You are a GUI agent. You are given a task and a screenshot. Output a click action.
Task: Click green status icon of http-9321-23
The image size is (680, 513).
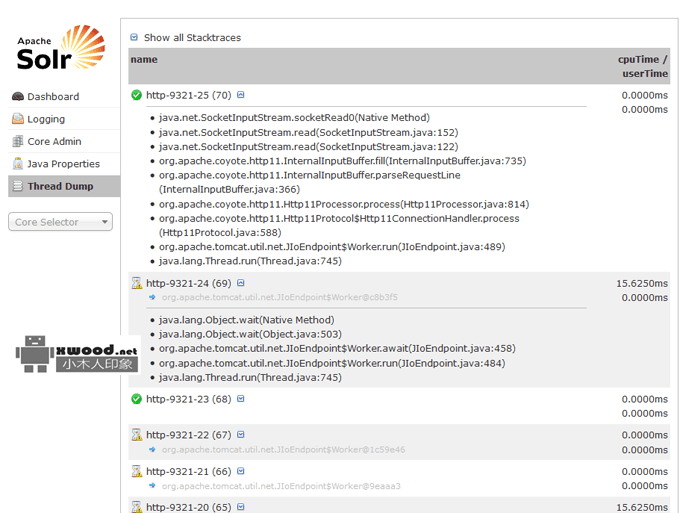click(x=136, y=399)
